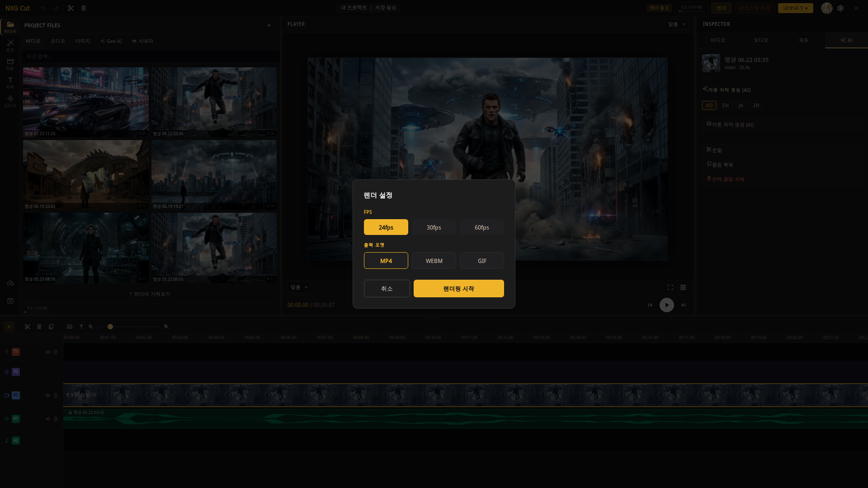
Task: Open the user profile avatar
Action: 827,8
